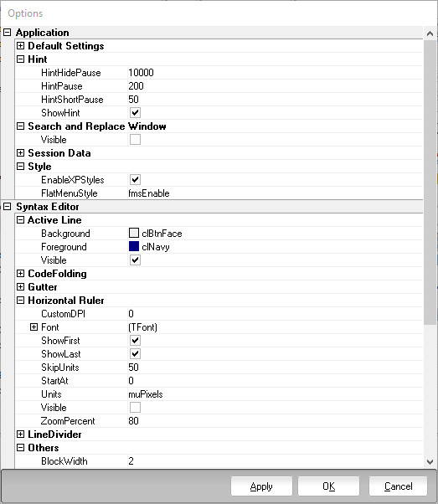Collapse the Style group
438x504 pixels.
tap(20, 167)
